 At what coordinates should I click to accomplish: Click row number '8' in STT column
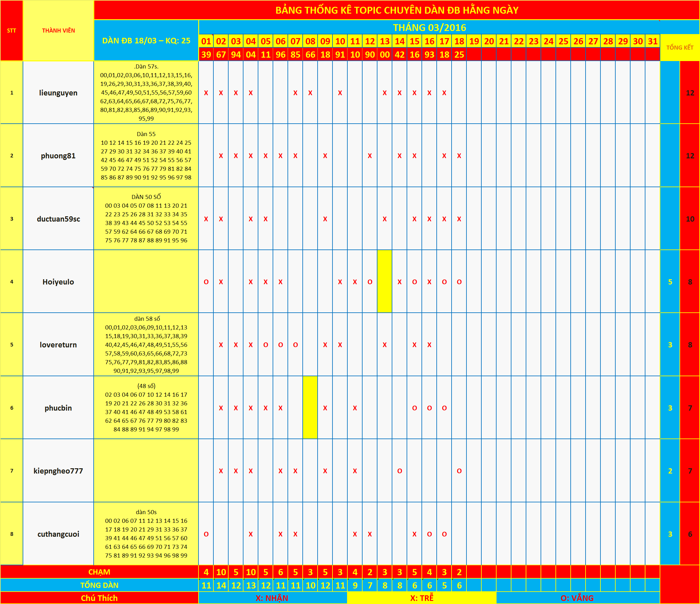11,534
